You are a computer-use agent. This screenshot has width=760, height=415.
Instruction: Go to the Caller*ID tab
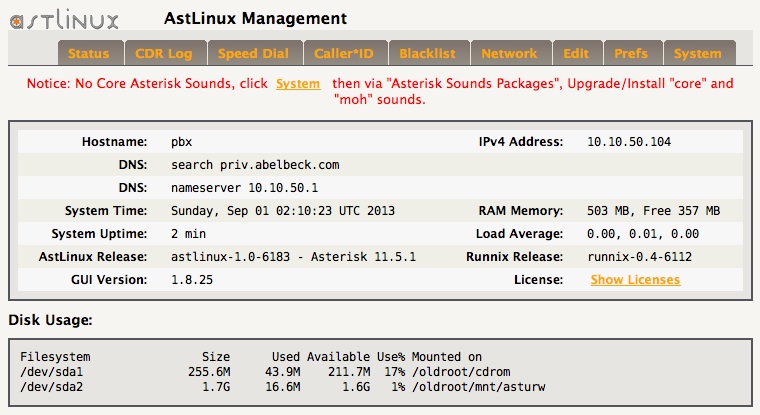344,53
